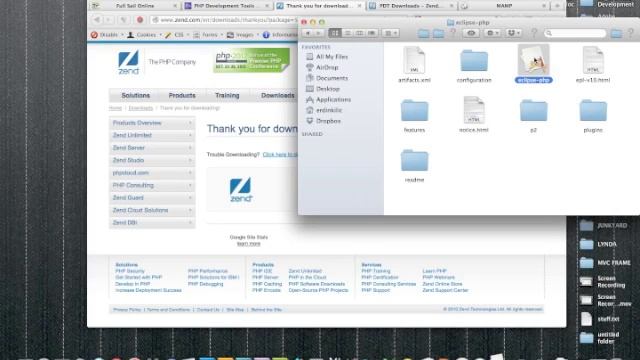Open the Privacy Policy footer link
640x360 pixels.
pyautogui.click(x=127, y=310)
